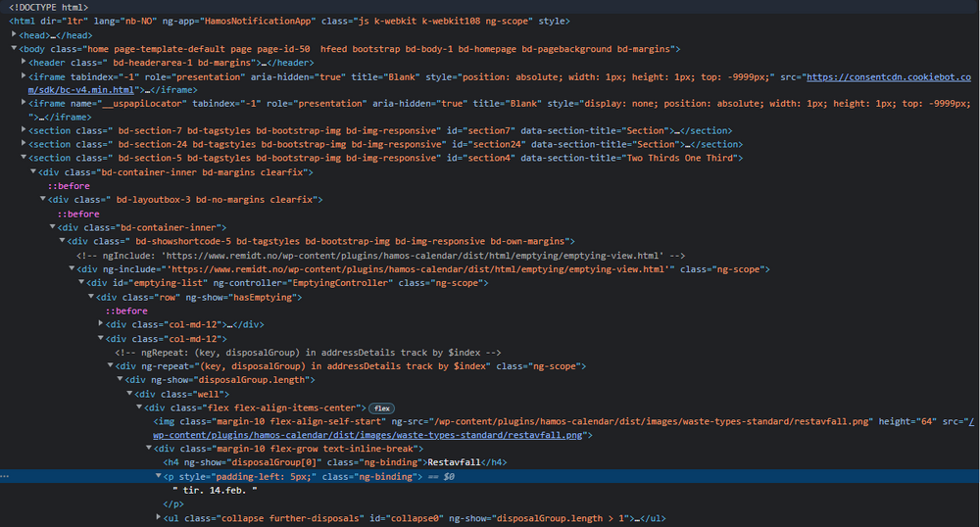Expand the section with id section24
This screenshot has width=980, height=527.
(x=24, y=144)
